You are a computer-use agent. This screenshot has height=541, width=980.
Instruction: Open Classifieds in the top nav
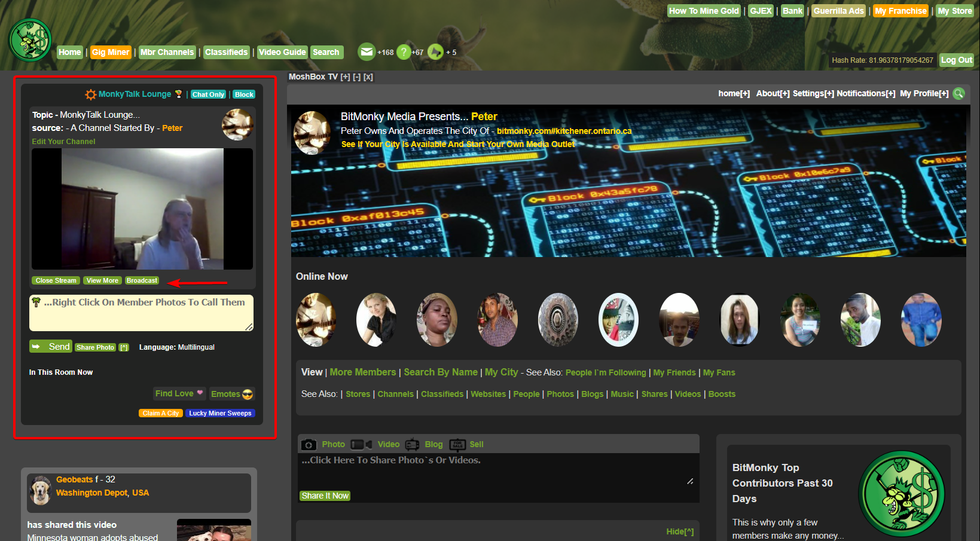(226, 52)
